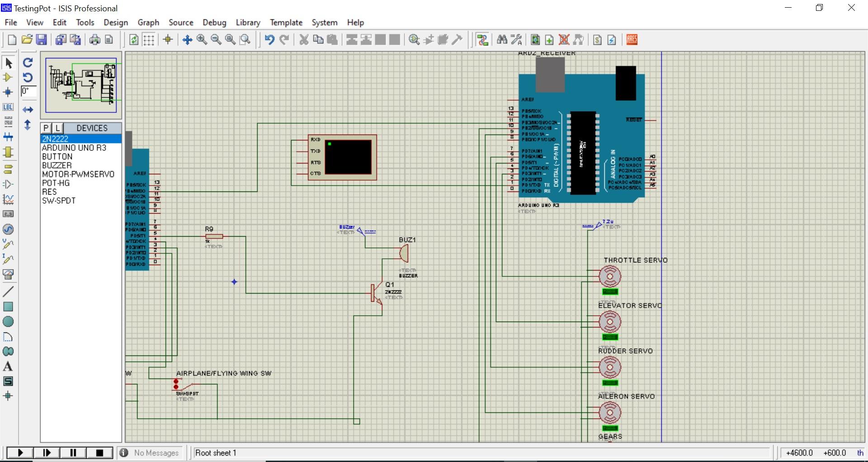The image size is (868, 462).
Task: Click the overview window thumbnail
Action: click(x=81, y=85)
